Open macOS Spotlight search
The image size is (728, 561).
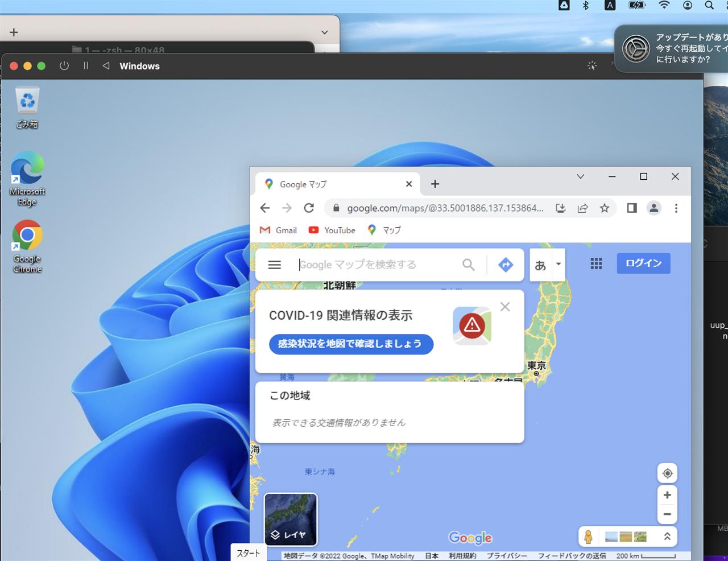(709, 5)
